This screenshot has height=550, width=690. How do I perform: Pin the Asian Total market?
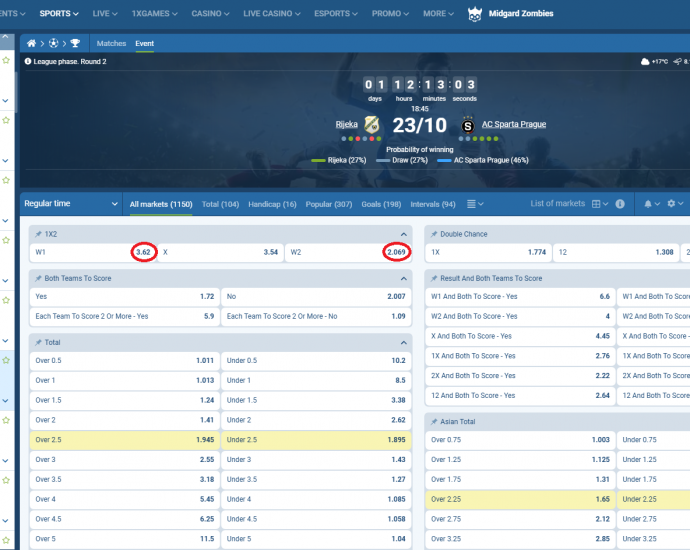click(x=434, y=422)
